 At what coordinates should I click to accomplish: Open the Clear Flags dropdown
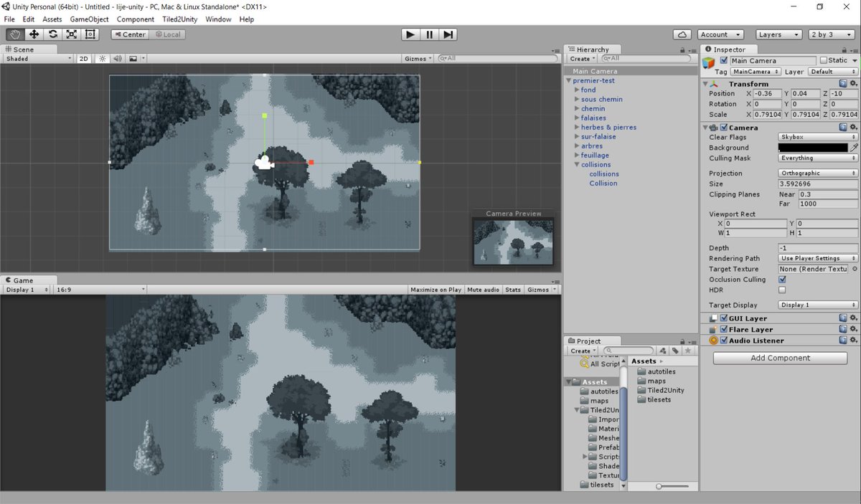817,137
